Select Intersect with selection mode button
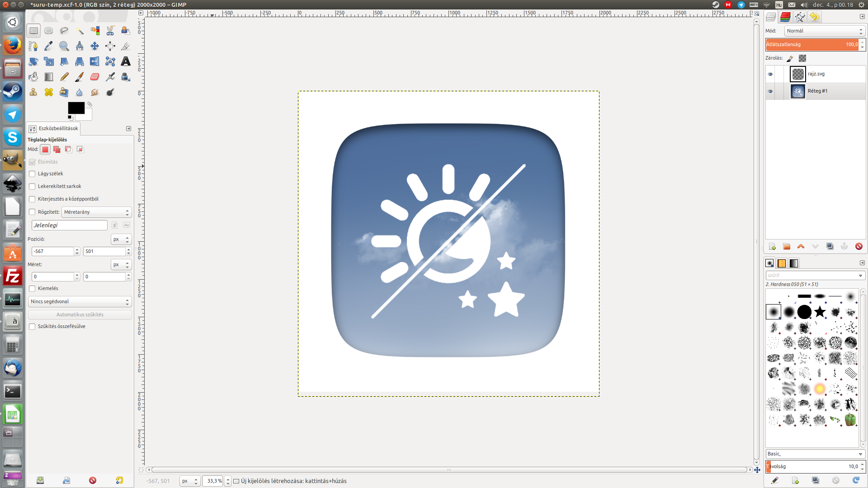 (80, 150)
